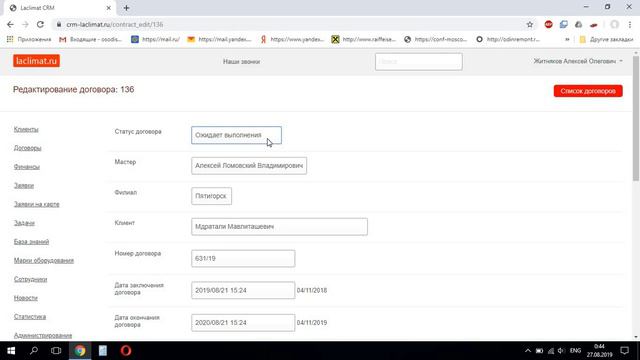Open the mail.yandex bookmark
Image resolution: width=640 pixels, height=360 pixels.
(x=219, y=39)
